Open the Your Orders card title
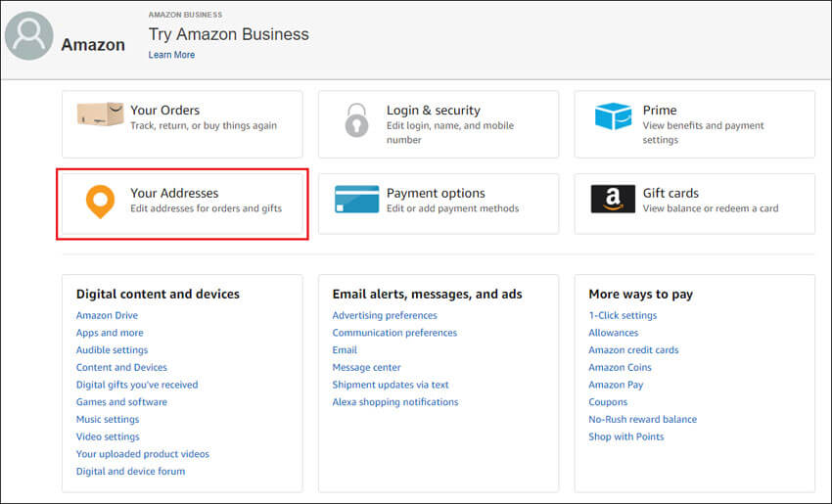This screenshot has width=832, height=504. pyautogui.click(x=165, y=110)
